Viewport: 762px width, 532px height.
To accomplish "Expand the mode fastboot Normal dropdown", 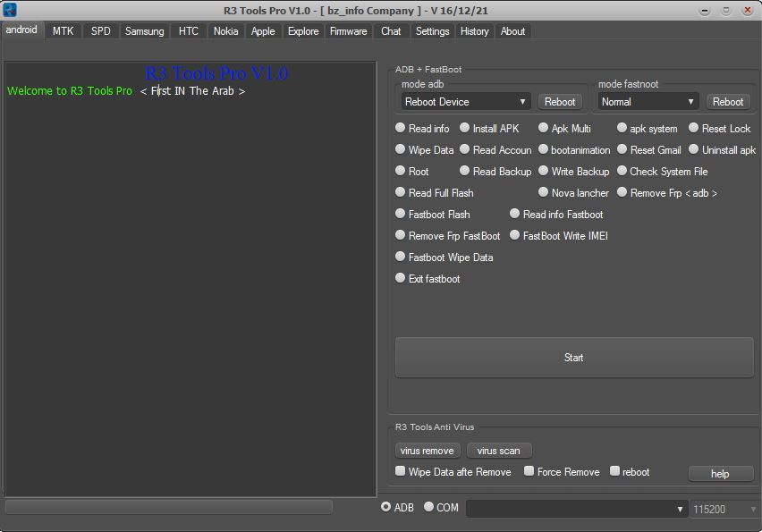I will click(648, 102).
